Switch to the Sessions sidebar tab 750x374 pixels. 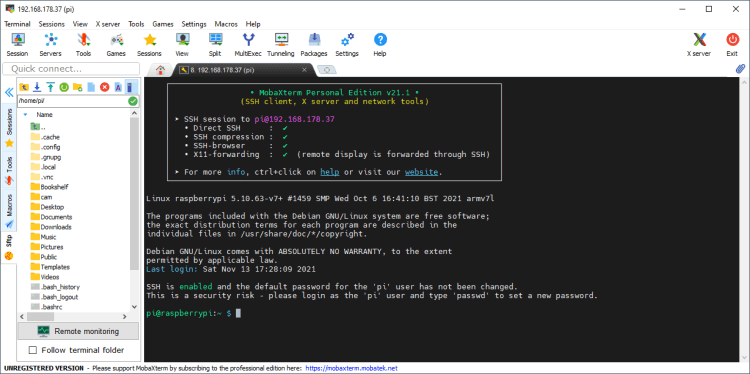(x=9, y=127)
